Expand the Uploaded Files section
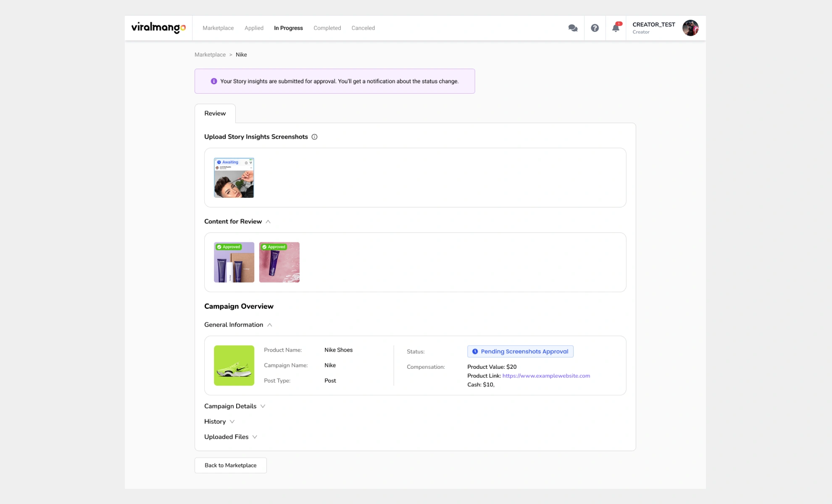The width and height of the screenshot is (832, 504). (x=255, y=437)
